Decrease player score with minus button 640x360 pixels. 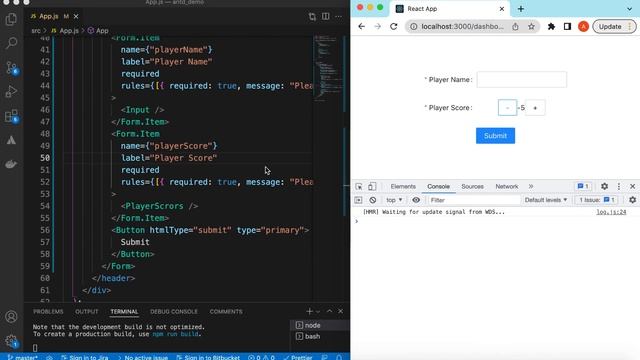pyautogui.click(x=507, y=108)
